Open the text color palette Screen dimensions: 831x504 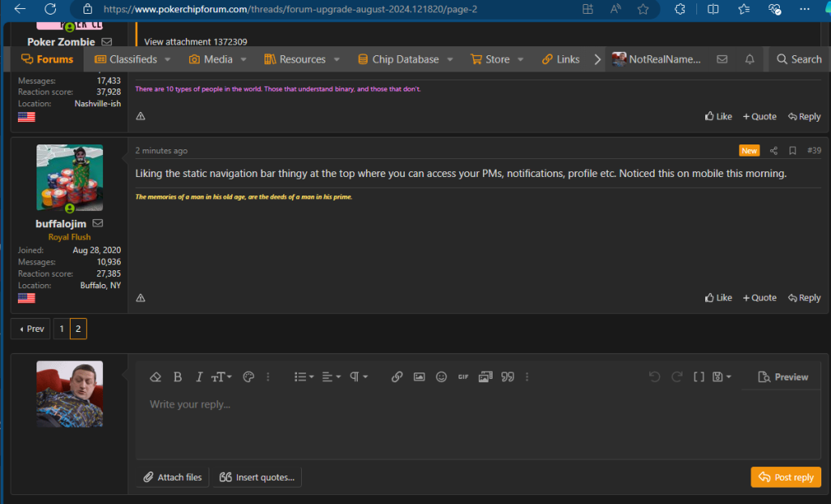click(x=248, y=377)
